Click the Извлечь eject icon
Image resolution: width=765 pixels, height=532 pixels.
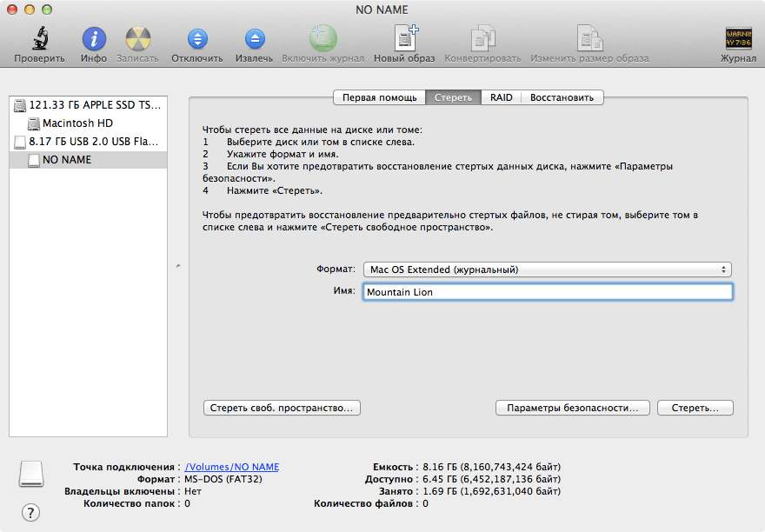coord(254,40)
